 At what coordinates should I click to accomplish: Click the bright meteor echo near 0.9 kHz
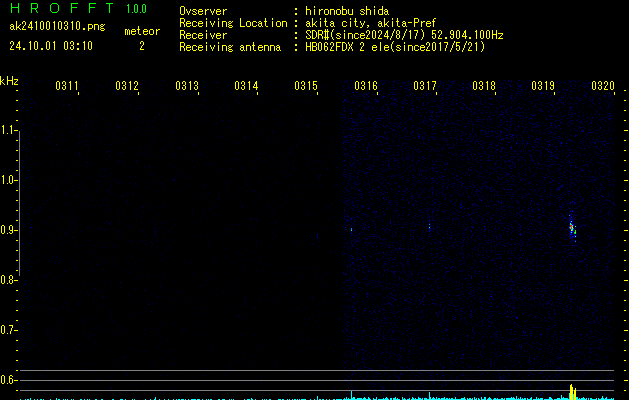tap(572, 228)
